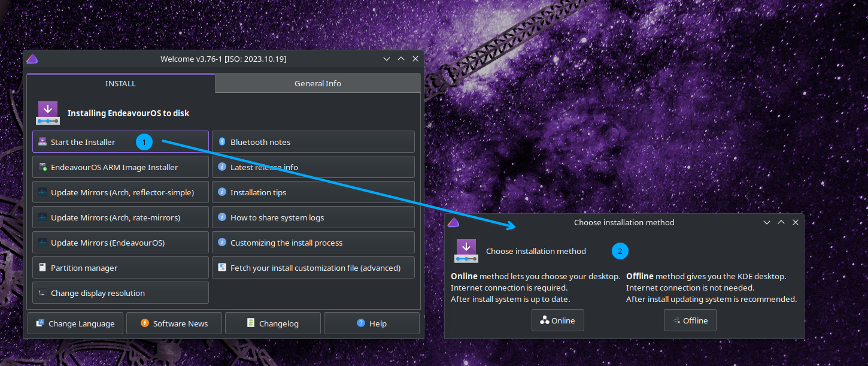Screen dimensions: 868x366
Task: Click the large install icon in Welcome window header
Action: pos(48,113)
